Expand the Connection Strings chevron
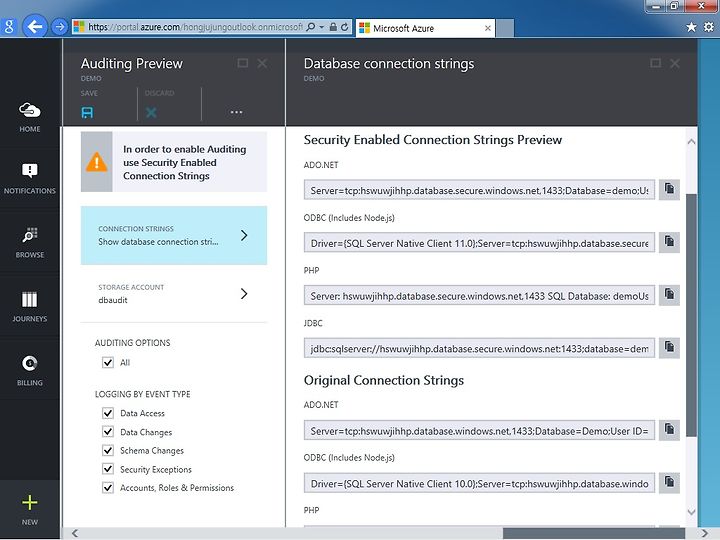 coord(244,235)
